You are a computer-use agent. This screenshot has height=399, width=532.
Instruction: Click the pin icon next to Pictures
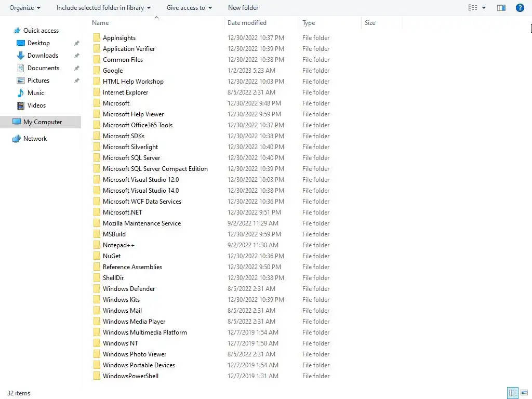click(x=77, y=81)
